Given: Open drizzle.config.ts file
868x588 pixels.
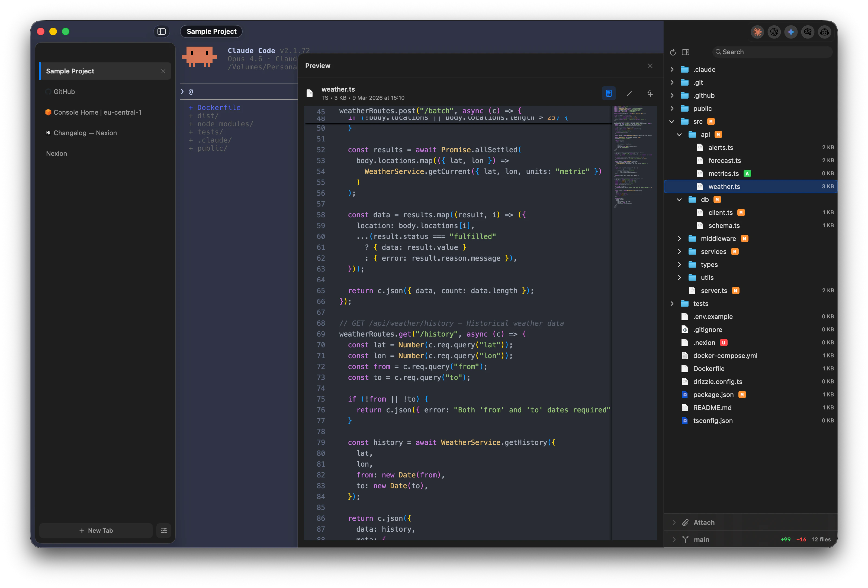Looking at the screenshot, I should click(x=750, y=382).
